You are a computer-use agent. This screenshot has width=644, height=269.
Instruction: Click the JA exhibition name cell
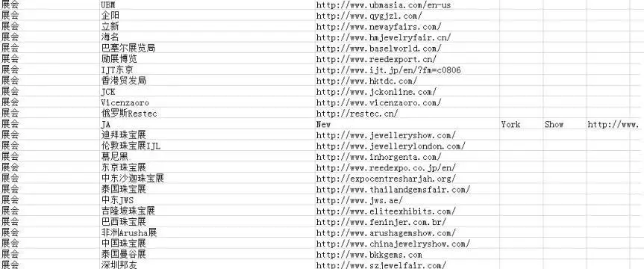pyautogui.click(x=207, y=124)
